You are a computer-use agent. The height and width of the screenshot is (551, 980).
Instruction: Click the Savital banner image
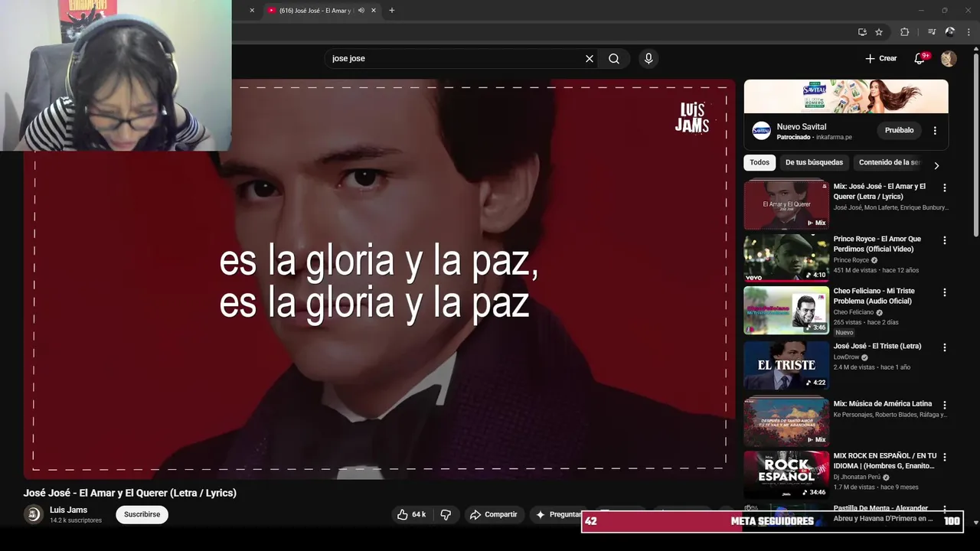pos(846,96)
